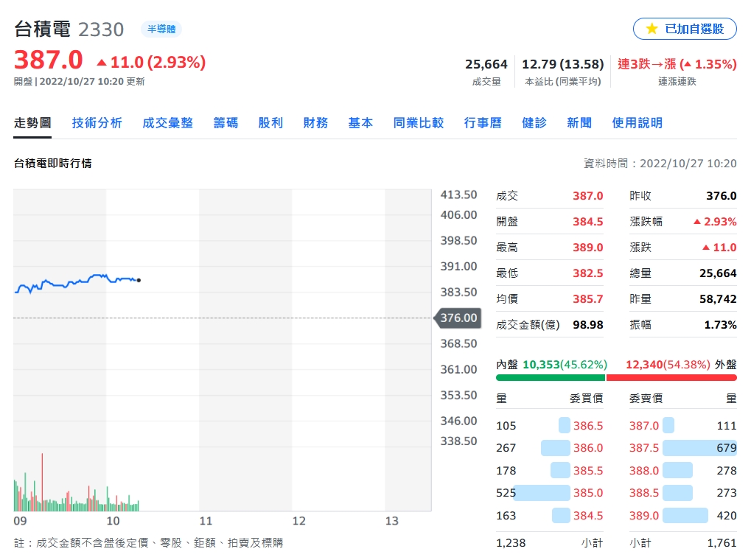Select bid price 384.5
Screen dimensions: 751x560
[588, 516]
